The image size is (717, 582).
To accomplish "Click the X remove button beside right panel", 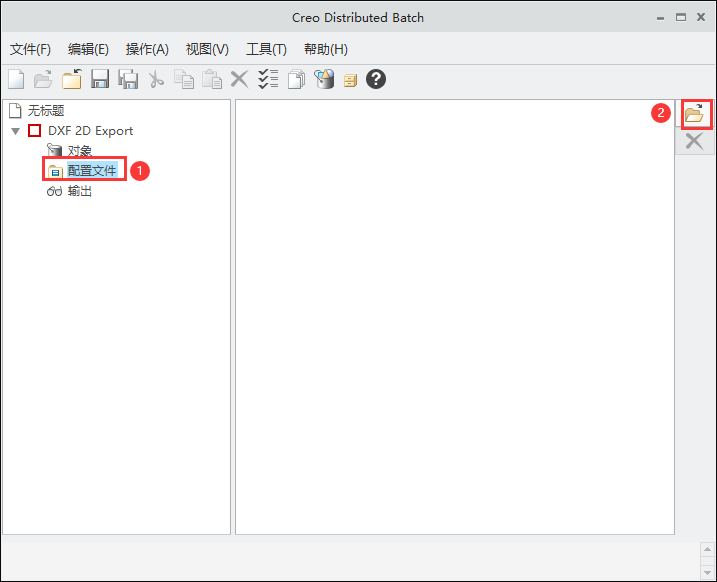I will pyautogui.click(x=694, y=141).
